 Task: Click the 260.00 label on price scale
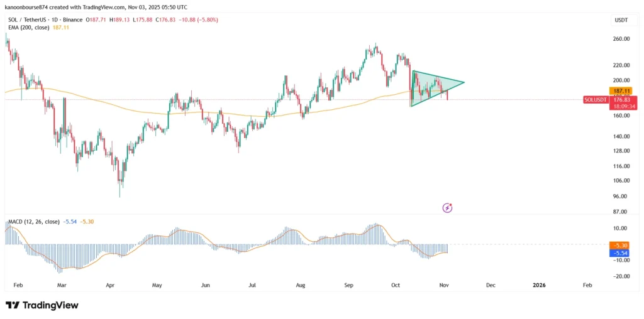(x=620, y=39)
